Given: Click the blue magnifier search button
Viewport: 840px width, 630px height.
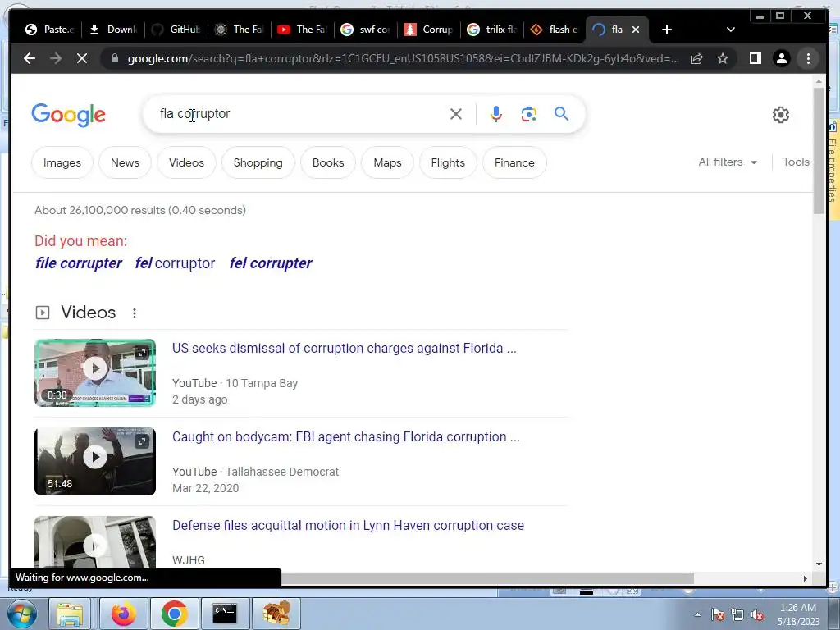Looking at the screenshot, I should (x=561, y=113).
